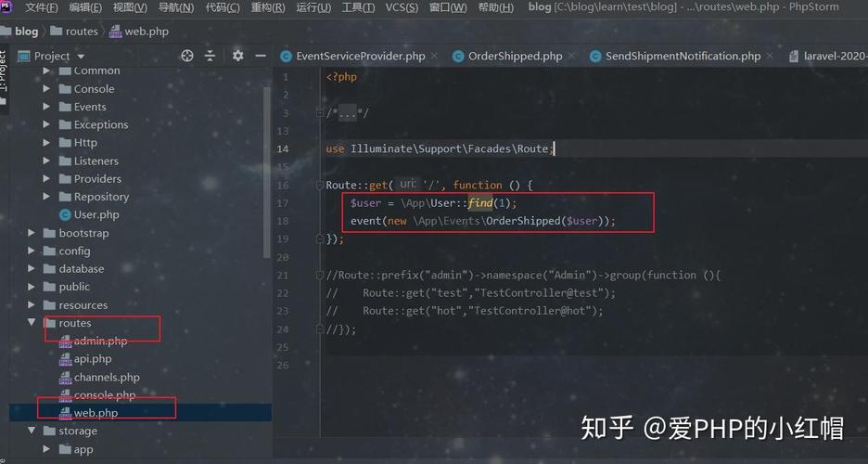Switch to OrderShipped.php tab

(507, 56)
